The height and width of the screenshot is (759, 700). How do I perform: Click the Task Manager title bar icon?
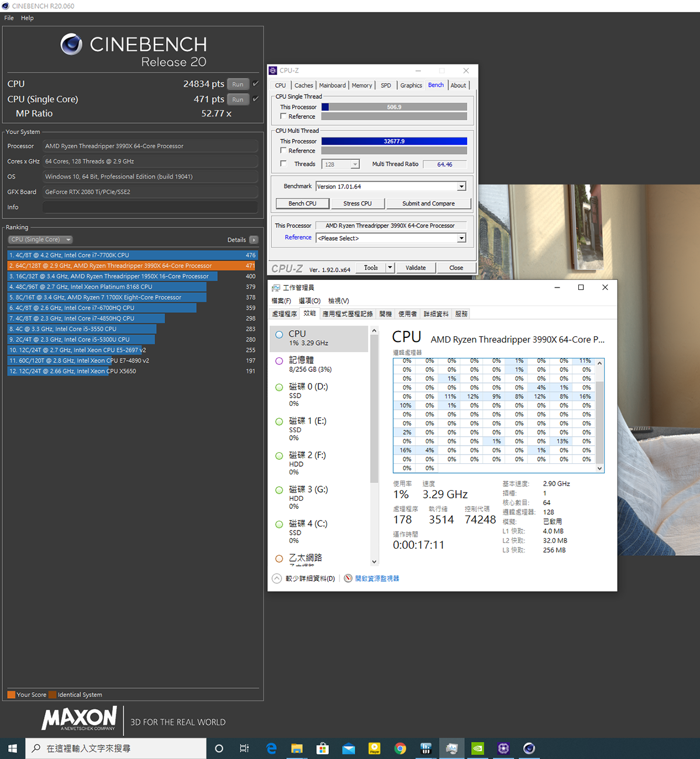(276, 288)
